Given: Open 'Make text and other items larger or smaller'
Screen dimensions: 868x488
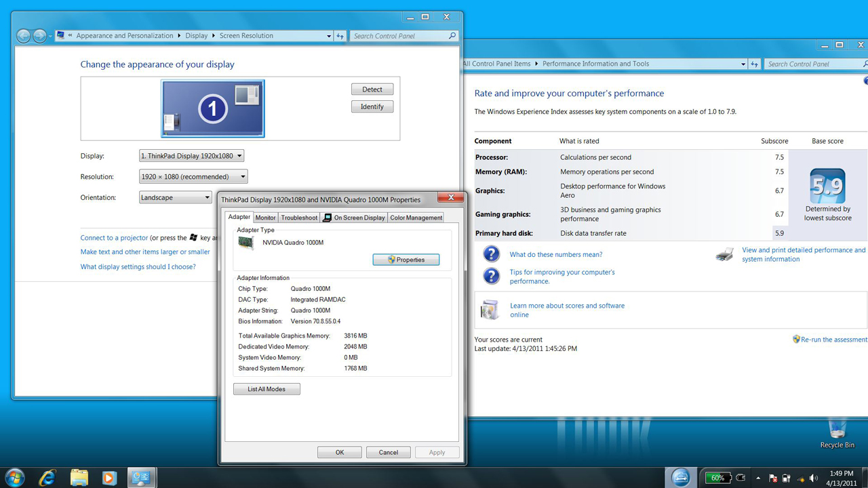Looking at the screenshot, I should click(145, 252).
